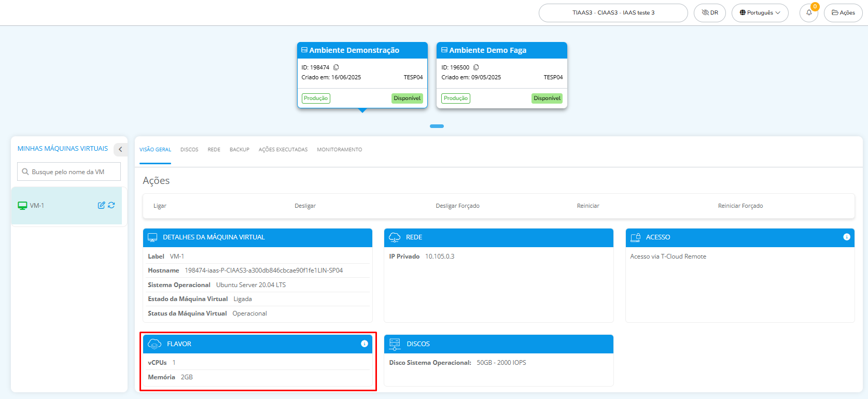
Task: Click Disponível badge on Ambiente Demo Faga card
Action: coord(547,98)
